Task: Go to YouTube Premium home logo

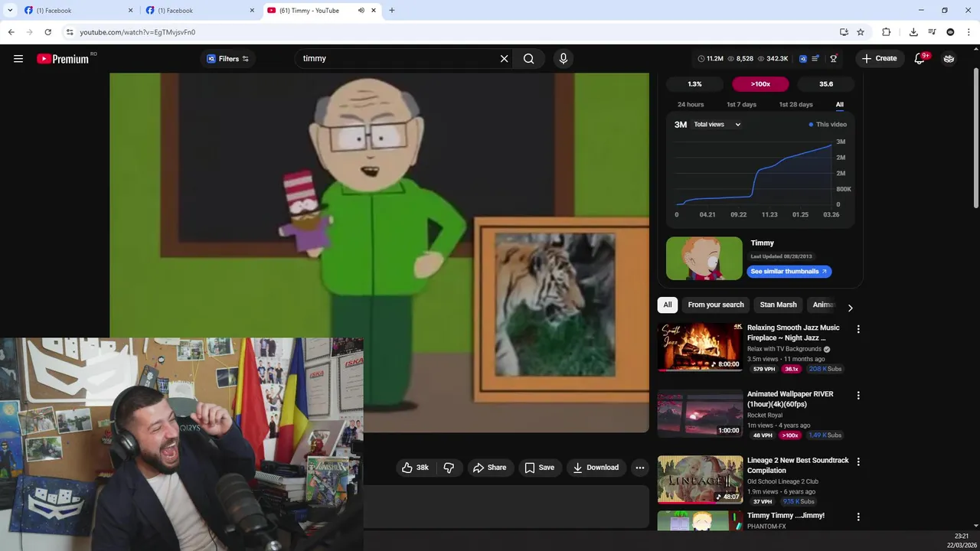Action: (63, 59)
